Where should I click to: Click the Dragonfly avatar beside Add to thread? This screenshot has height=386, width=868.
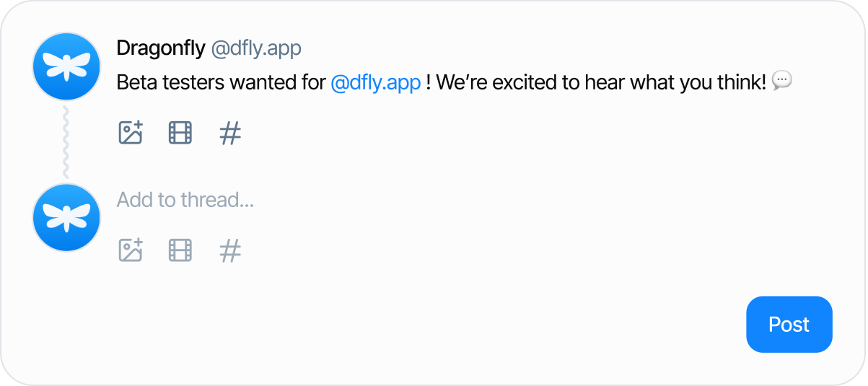[66, 217]
